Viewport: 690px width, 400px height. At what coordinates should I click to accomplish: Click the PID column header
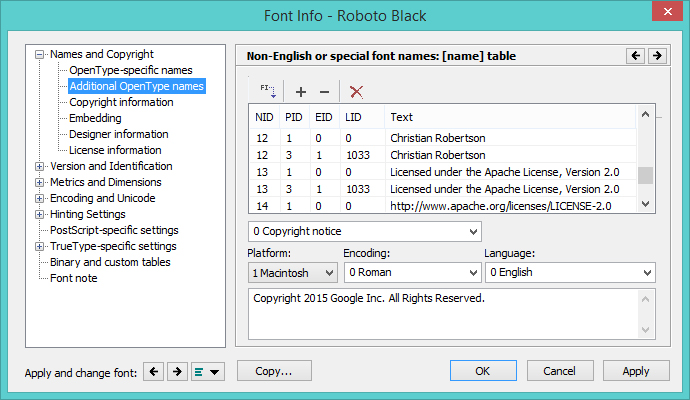pos(294,117)
